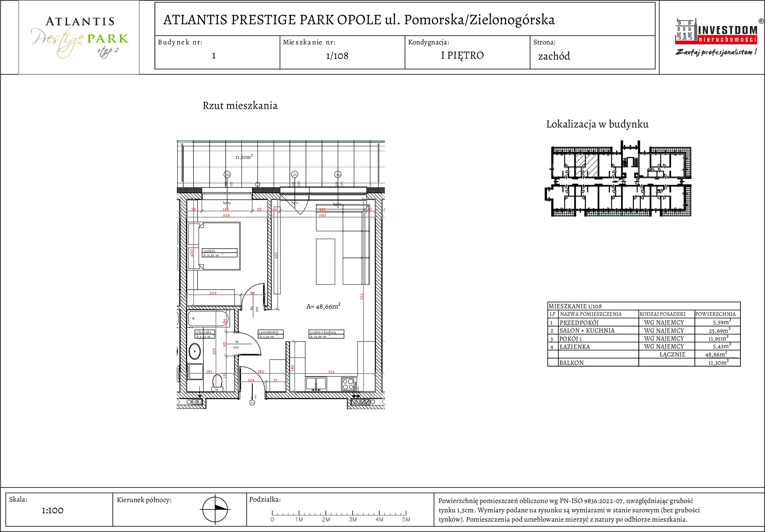Screen dimensions: 765x532
Task: Click the 'MIESZKANIE 1/108' table title
Action: click(x=575, y=306)
